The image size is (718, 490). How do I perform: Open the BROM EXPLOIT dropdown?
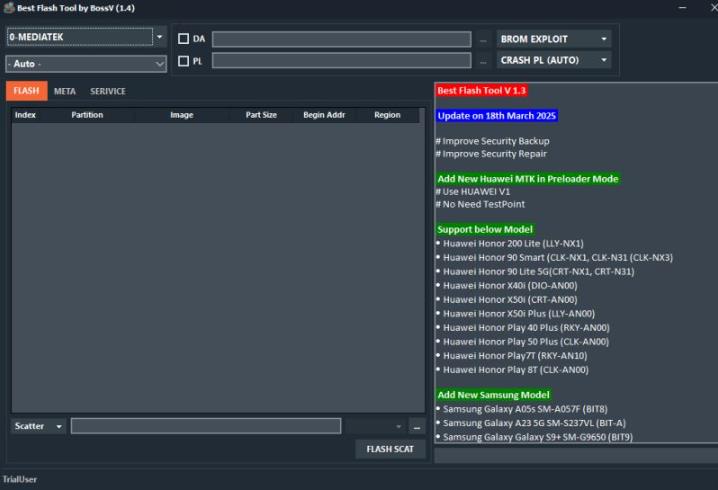[x=554, y=39]
